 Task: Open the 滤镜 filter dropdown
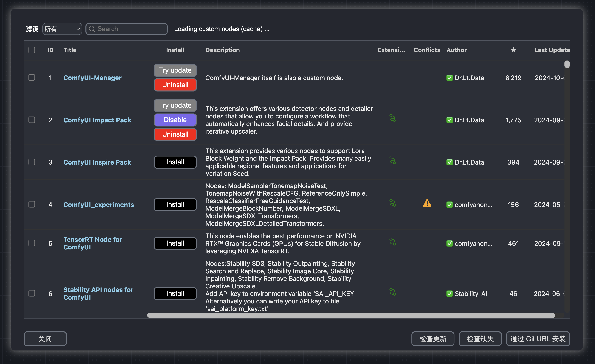[x=62, y=29]
